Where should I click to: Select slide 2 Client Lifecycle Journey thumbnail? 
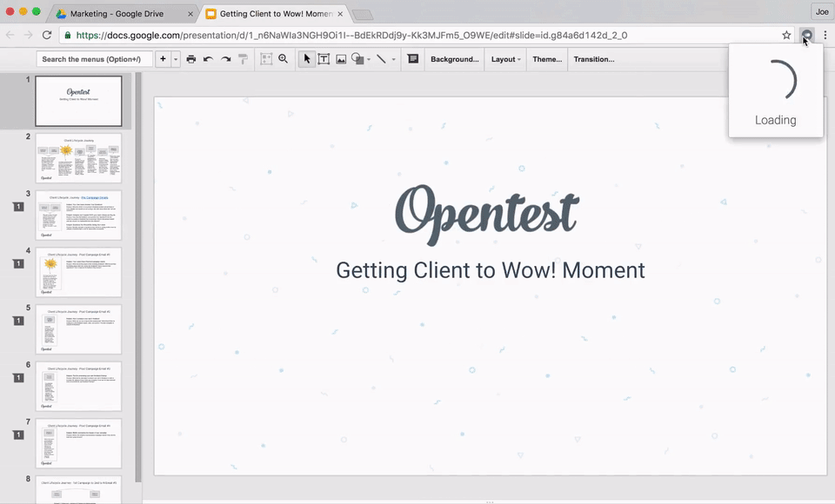[x=78, y=158]
